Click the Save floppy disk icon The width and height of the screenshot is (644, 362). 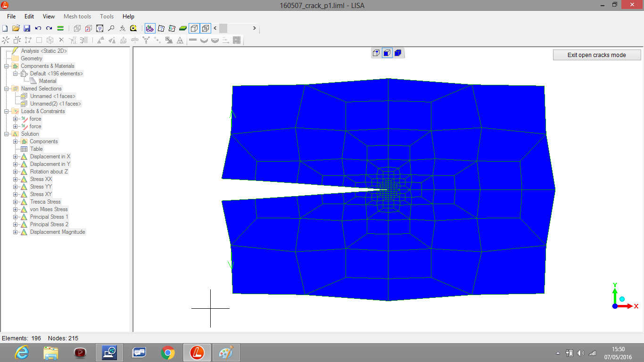27,28
